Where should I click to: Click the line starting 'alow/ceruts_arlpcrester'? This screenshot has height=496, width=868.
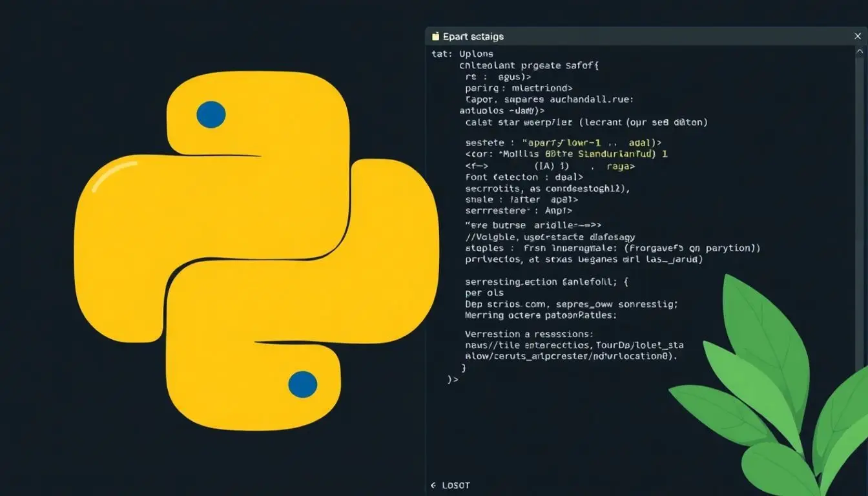click(572, 356)
